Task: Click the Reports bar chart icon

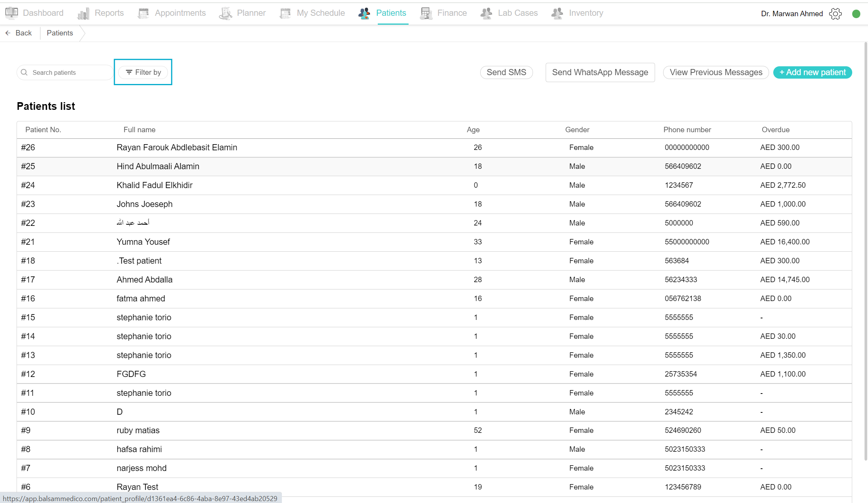Action: coord(83,13)
